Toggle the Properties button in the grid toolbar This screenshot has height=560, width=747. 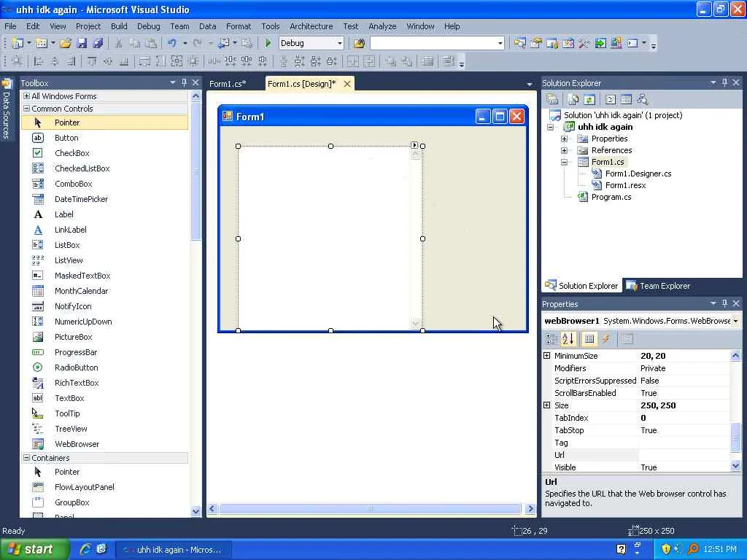click(x=589, y=339)
